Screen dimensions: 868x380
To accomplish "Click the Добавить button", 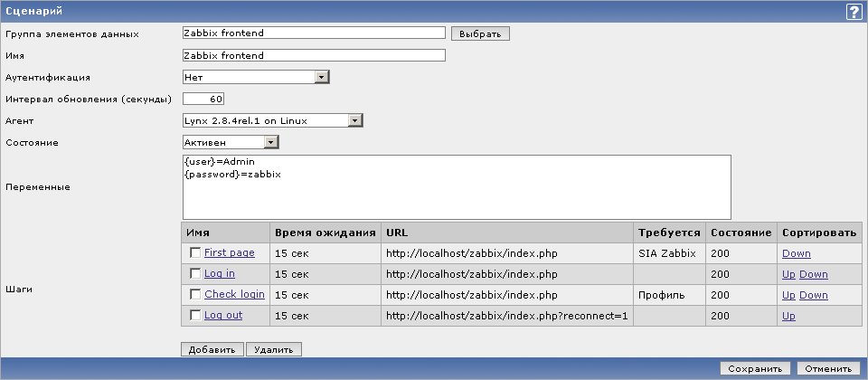I will click(x=212, y=349).
